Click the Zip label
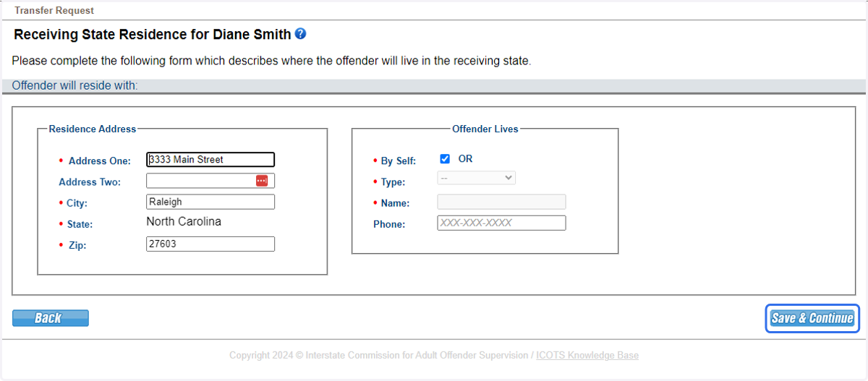 [77, 246]
